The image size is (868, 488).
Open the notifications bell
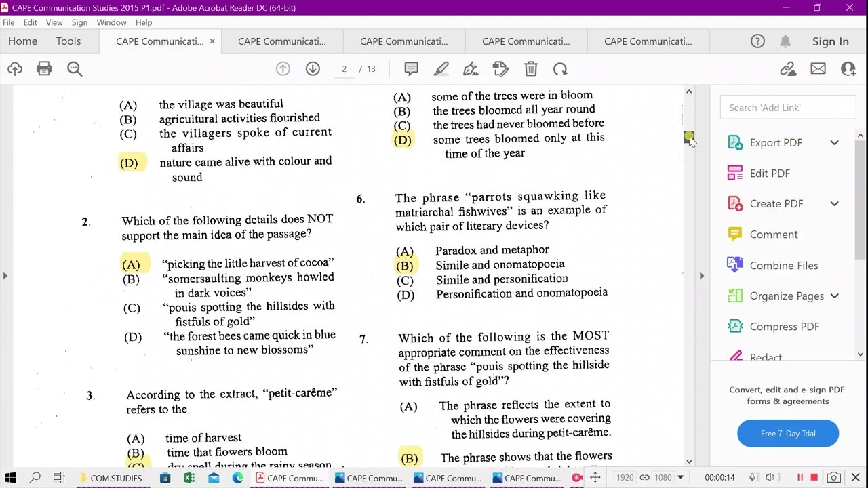coord(785,41)
